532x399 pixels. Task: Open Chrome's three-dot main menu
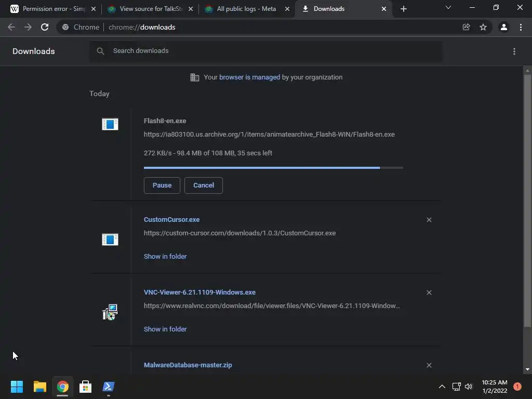[x=521, y=27]
